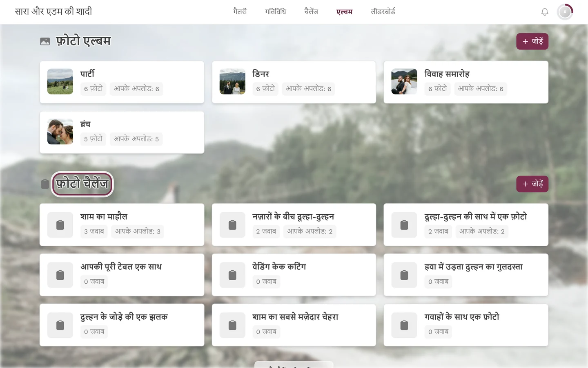Click the image icon beside फ़ोटो एल्बम heading
Screen dimensions: 588x368
(x=45, y=41)
